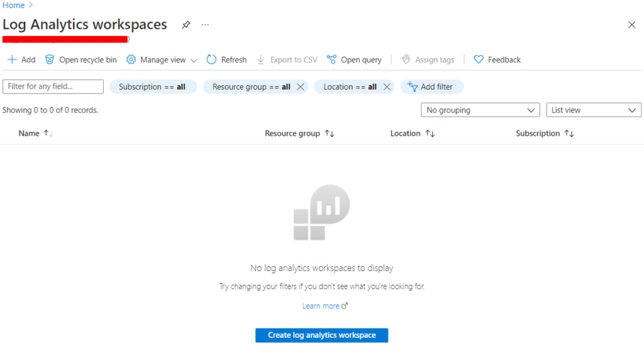Click Add filter button
The image size is (644, 346).
(431, 87)
